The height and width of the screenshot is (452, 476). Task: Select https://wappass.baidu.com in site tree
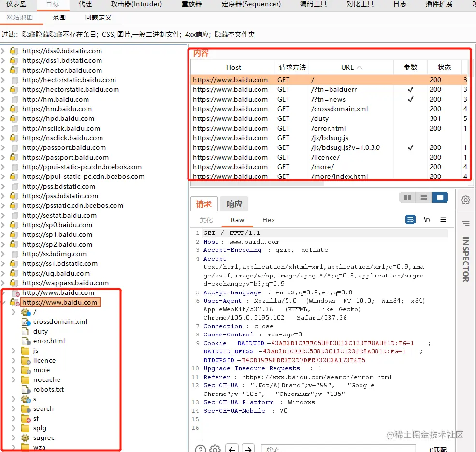tap(65, 283)
